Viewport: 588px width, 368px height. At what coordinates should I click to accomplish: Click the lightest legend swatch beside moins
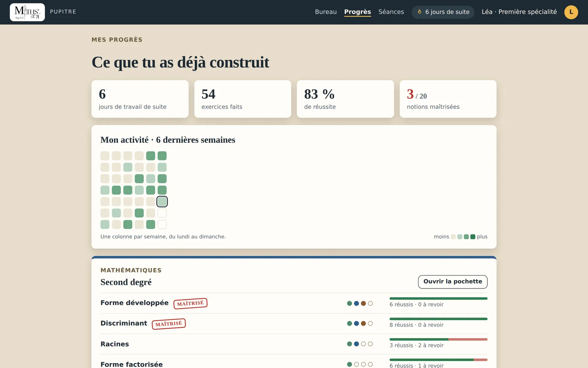453,237
